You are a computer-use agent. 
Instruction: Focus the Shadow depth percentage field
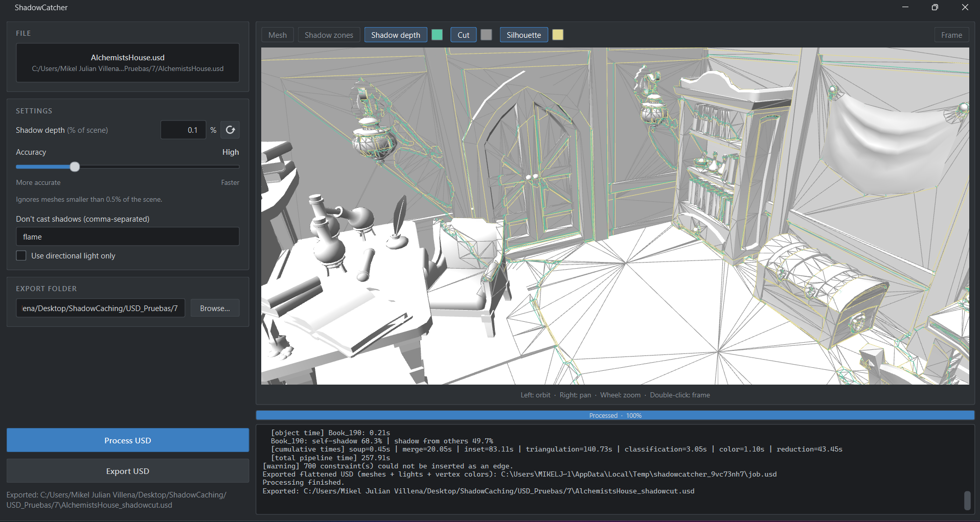click(183, 130)
